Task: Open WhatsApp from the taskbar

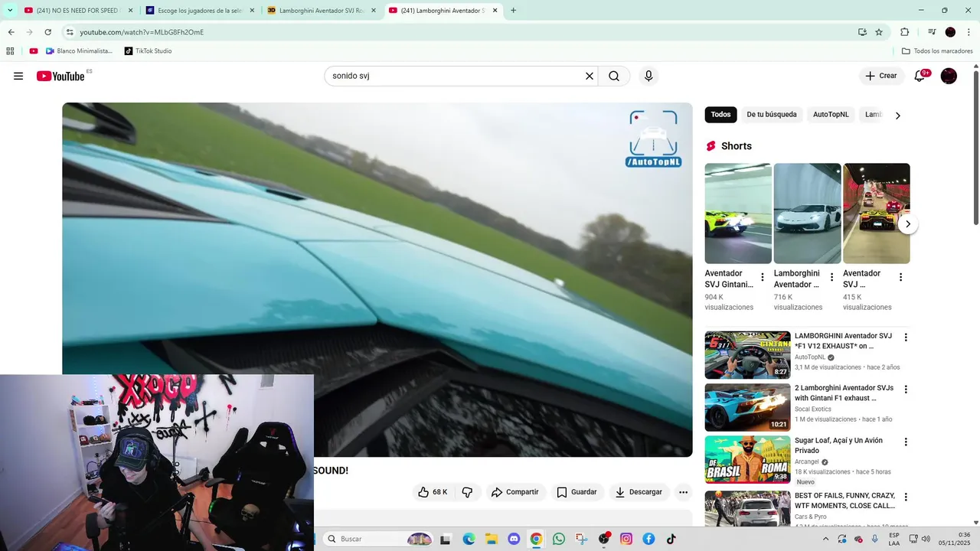Action: tap(559, 539)
